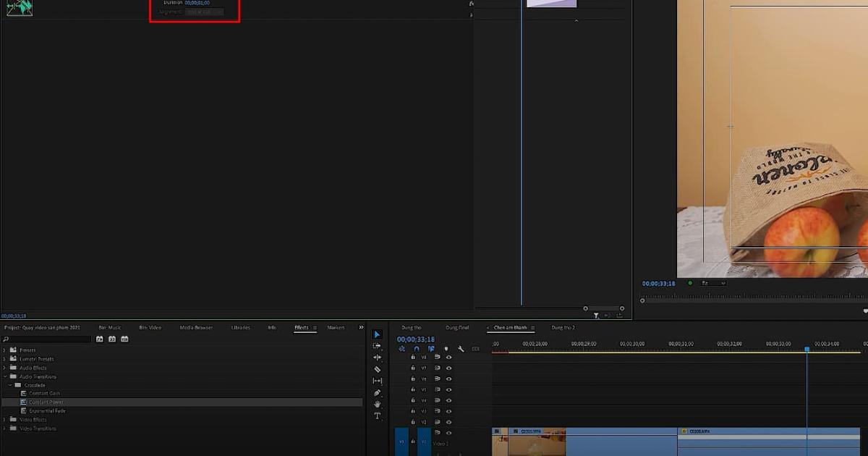
Task: Switch to the Media Browser tab
Action: (196, 328)
